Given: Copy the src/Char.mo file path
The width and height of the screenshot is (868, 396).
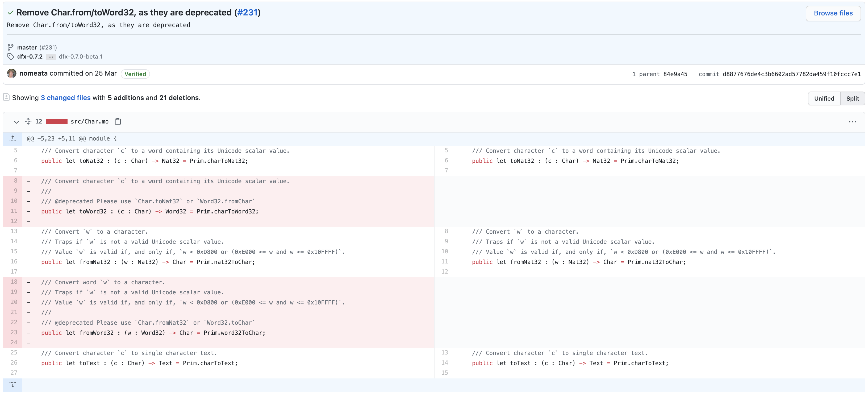Looking at the screenshot, I should (118, 121).
